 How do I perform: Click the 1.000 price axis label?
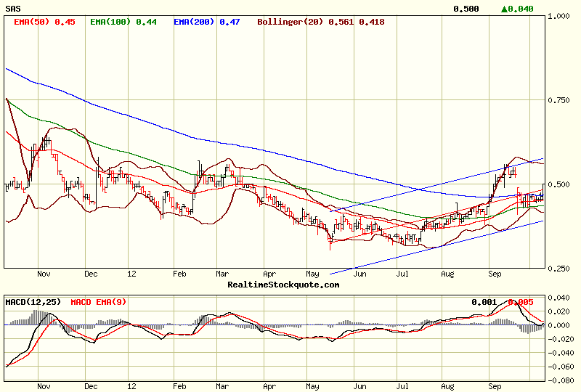click(x=561, y=16)
